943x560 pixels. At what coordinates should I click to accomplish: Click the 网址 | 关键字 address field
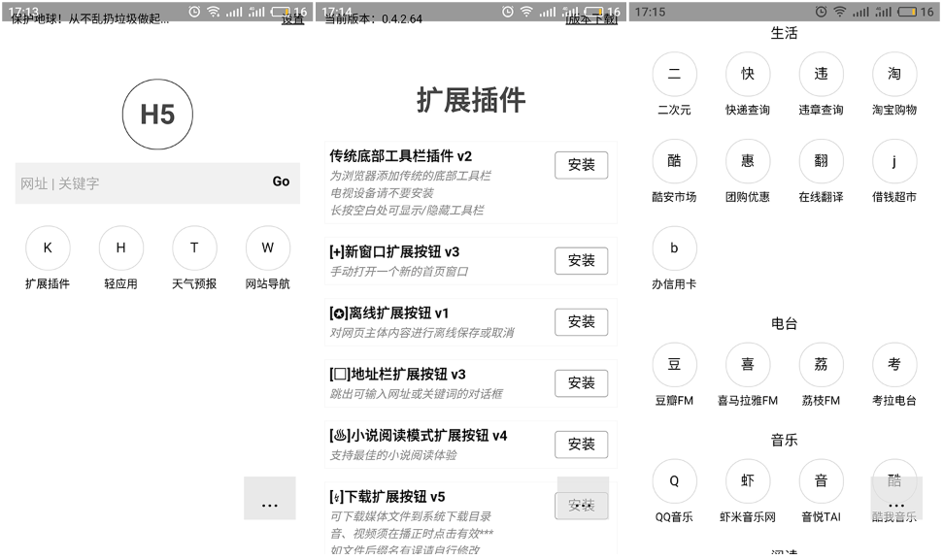point(157,183)
